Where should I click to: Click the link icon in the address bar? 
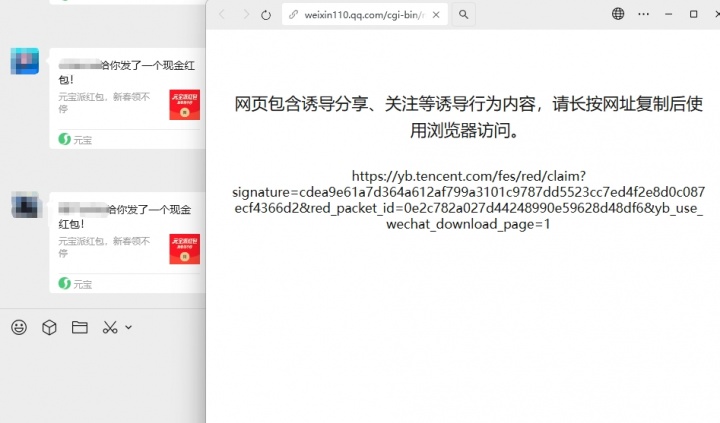[293, 15]
